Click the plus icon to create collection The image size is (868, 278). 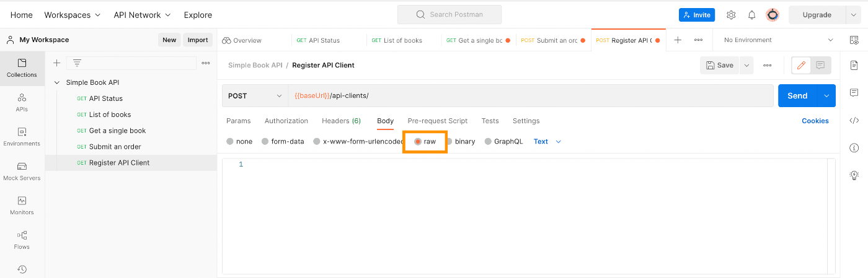[x=56, y=63]
